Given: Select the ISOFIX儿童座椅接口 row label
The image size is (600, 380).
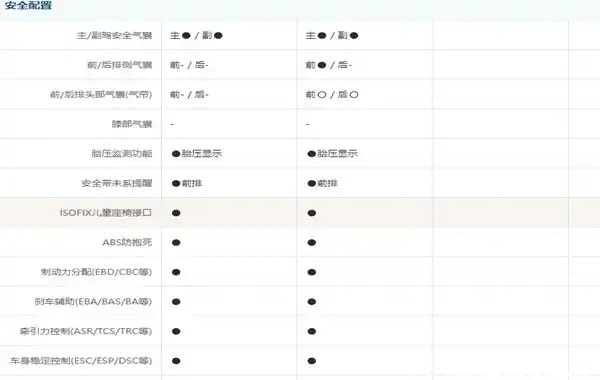Looking at the screenshot, I should pos(106,213).
